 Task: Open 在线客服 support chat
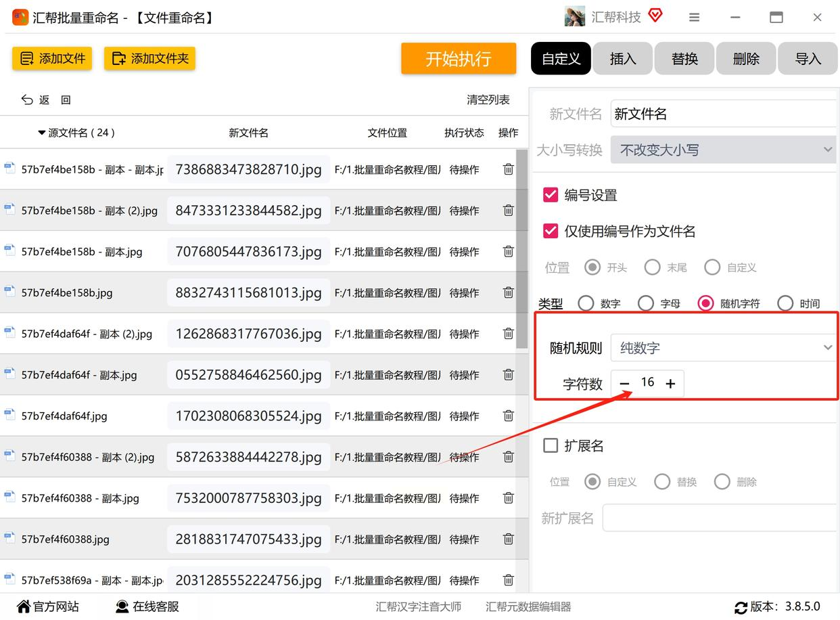click(x=122, y=606)
